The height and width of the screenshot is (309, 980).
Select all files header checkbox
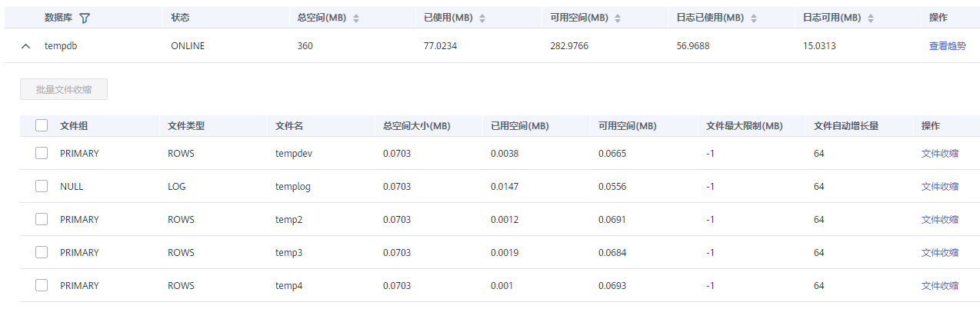click(x=42, y=126)
